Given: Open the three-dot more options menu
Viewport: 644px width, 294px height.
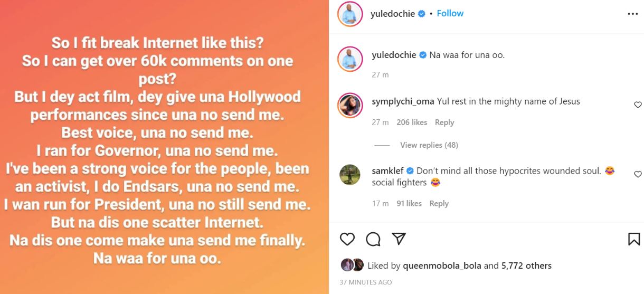Looking at the screenshot, I should (633, 14).
